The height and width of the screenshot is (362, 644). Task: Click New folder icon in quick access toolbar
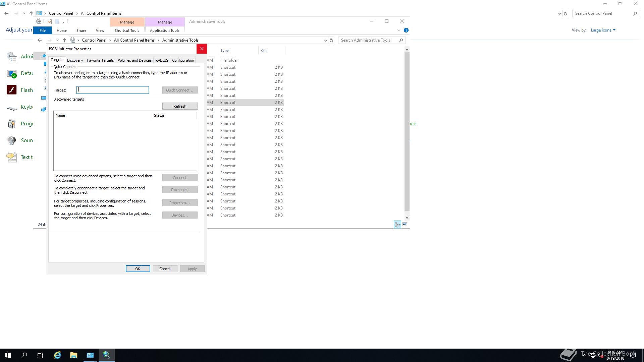[57, 21]
